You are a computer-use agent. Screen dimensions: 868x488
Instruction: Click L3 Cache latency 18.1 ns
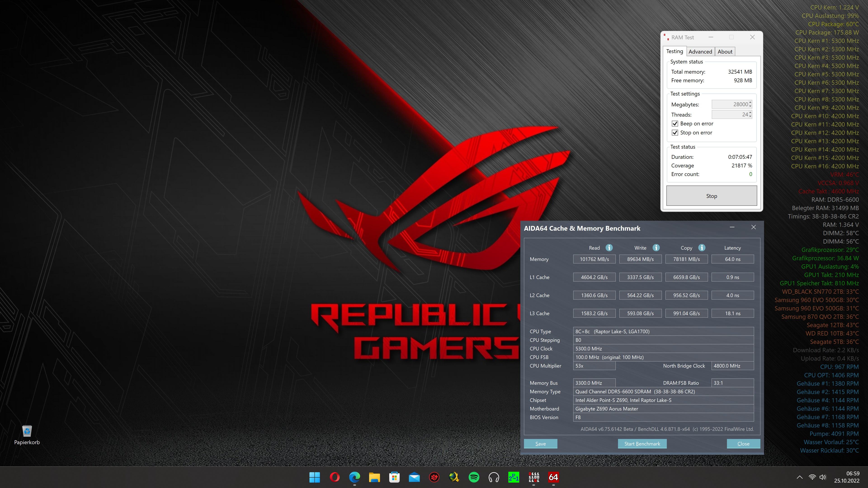point(733,314)
